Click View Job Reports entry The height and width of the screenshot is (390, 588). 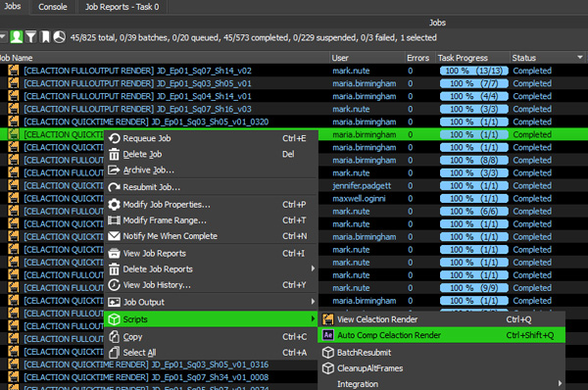(x=211, y=254)
